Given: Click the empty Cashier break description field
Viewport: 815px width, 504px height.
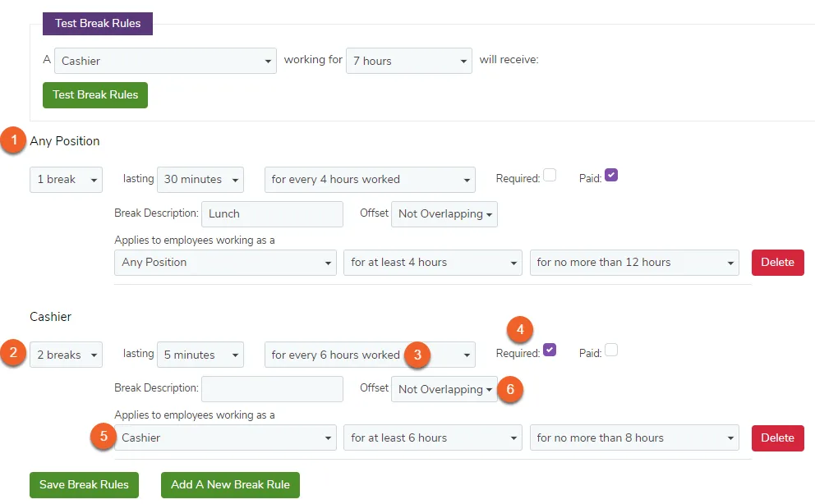Looking at the screenshot, I should click(x=273, y=389).
